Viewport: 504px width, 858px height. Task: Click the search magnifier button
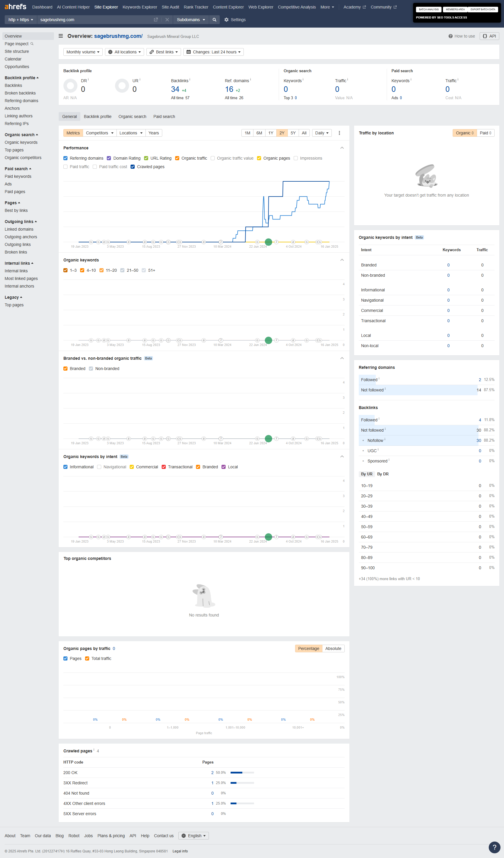214,20
